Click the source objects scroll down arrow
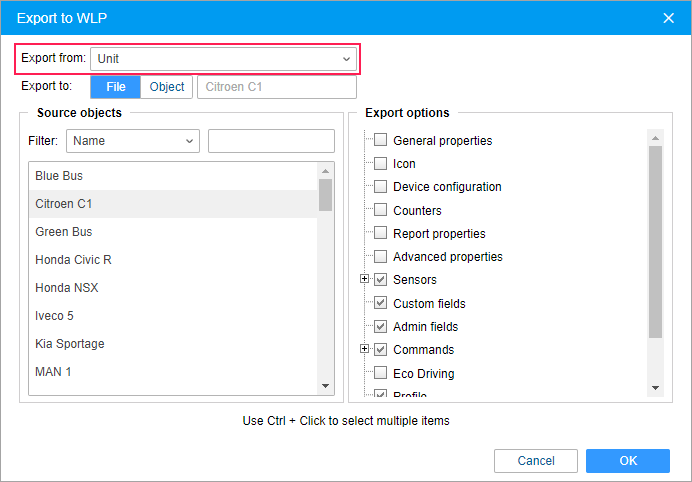This screenshot has width=692, height=482. pyautogui.click(x=326, y=386)
